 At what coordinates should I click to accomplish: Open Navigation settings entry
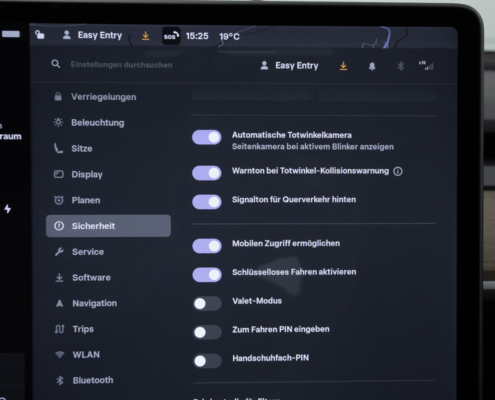point(108,303)
